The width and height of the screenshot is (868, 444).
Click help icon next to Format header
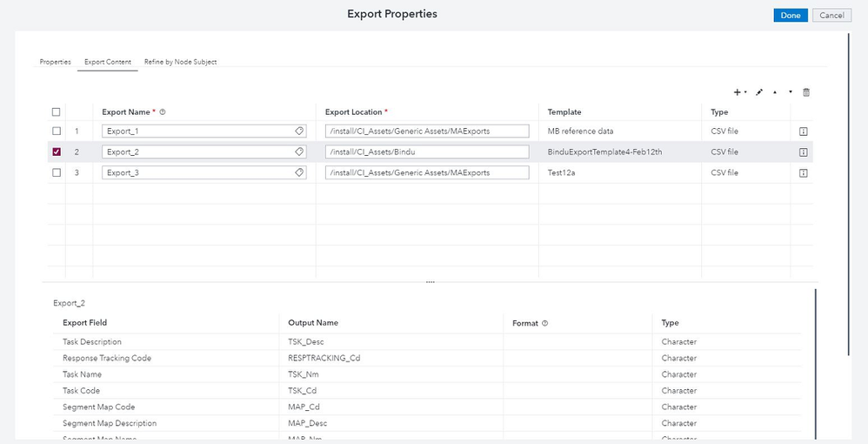point(544,323)
